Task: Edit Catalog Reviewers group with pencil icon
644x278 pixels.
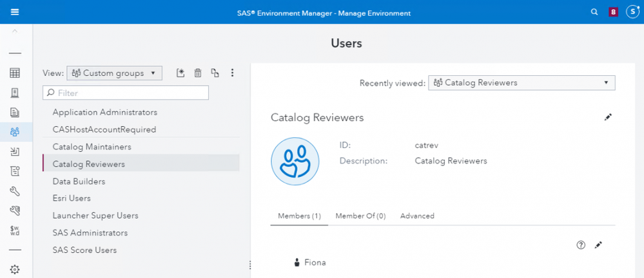Action: (x=607, y=117)
